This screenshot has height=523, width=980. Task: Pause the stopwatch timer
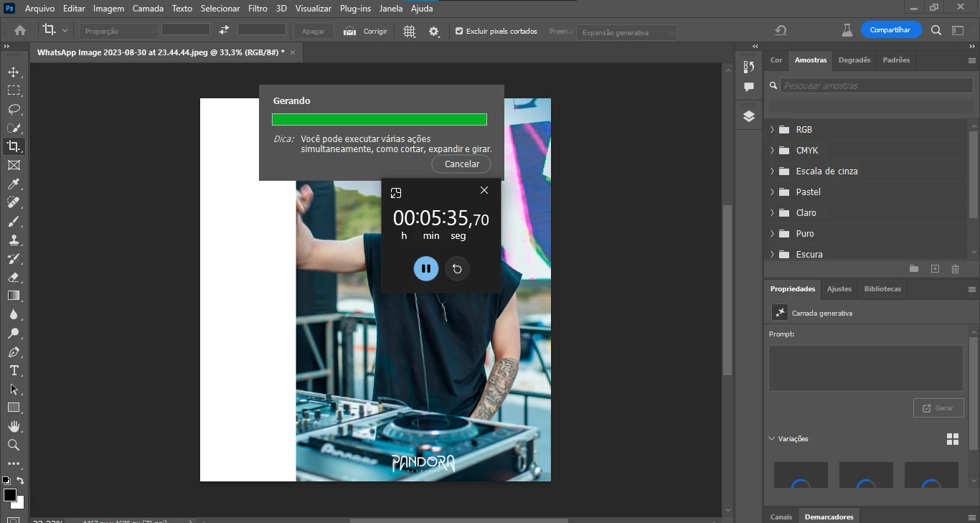click(x=426, y=268)
